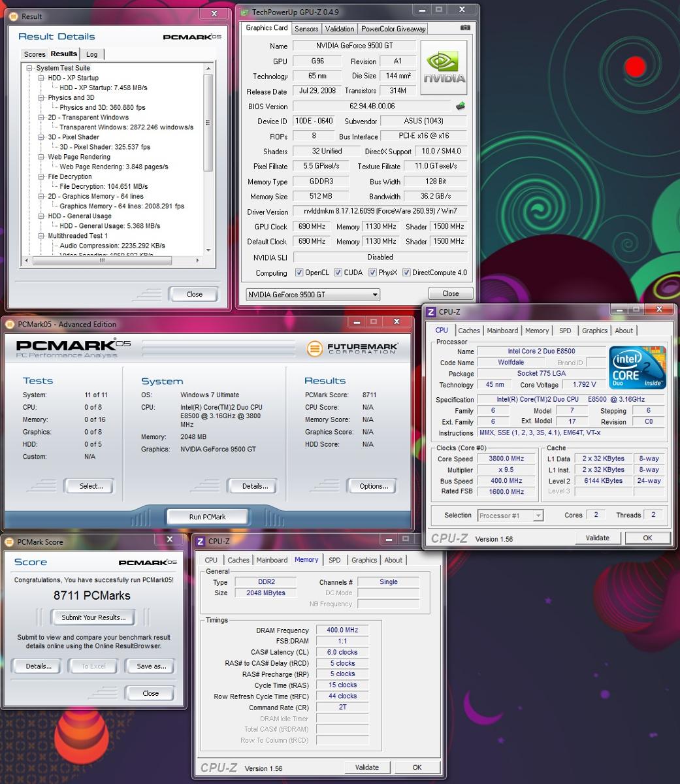Viewport: 680px width, 784px height.
Task: Toggle the OpenCL checkbox
Action: pyautogui.click(x=299, y=272)
